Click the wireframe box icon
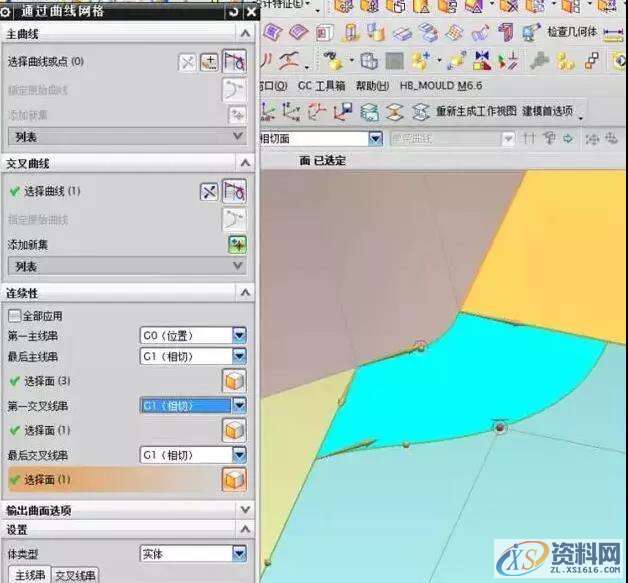This screenshot has width=628, height=583. [x=369, y=61]
